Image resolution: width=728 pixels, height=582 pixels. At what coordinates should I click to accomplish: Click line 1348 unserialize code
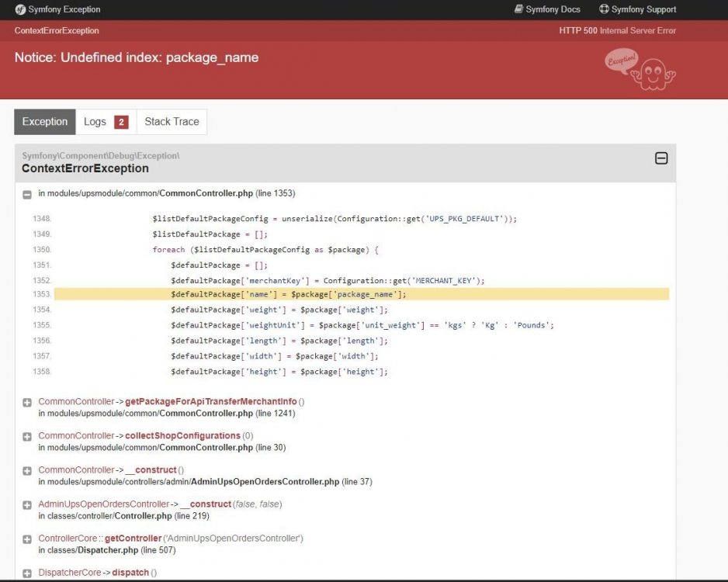(335, 219)
